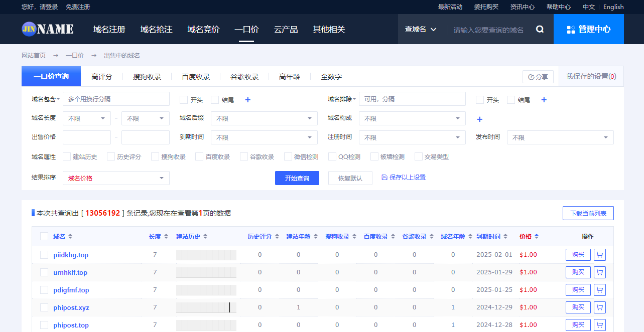644x332 pixels.
Task: Add piidkhg.top to cart via cart icon
Action: tap(599, 255)
